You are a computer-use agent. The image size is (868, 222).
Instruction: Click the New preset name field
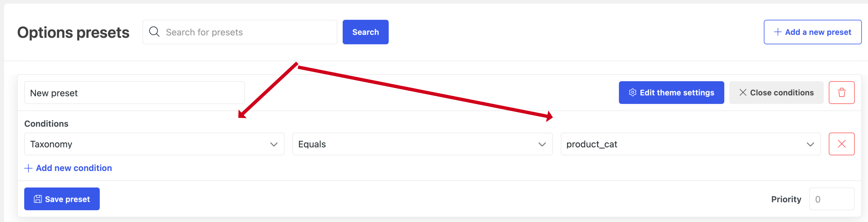click(134, 93)
